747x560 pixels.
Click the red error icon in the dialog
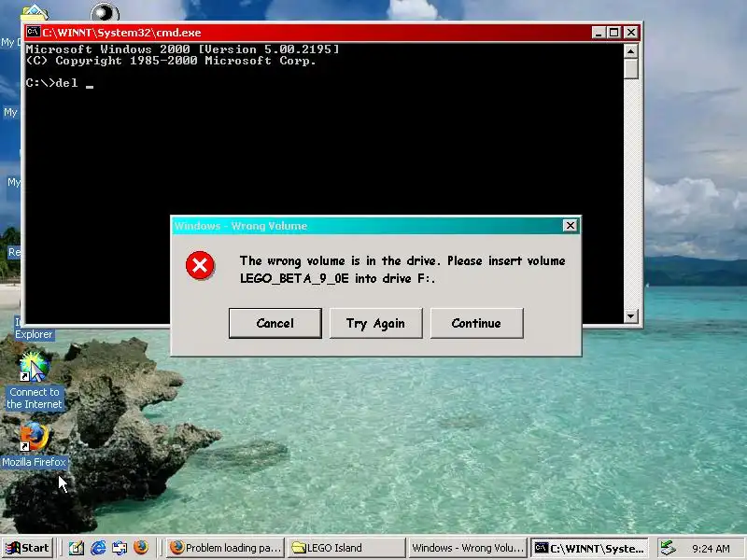pyautogui.click(x=200, y=266)
